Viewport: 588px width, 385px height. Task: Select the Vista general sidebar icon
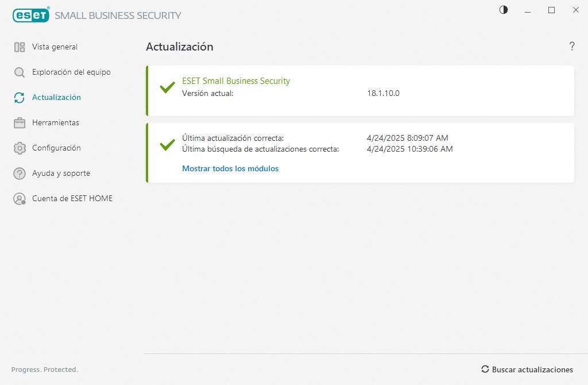(x=19, y=47)
